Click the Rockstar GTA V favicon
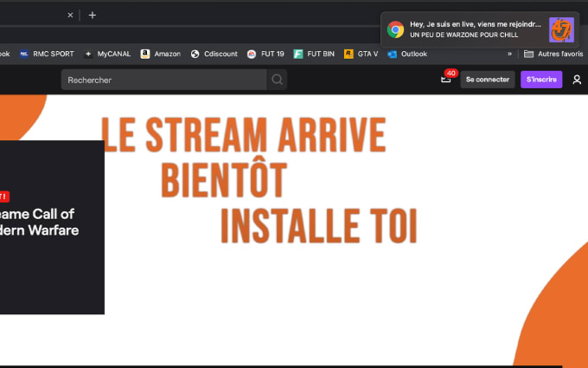This screenshot has height=368, width=588. 348,54
